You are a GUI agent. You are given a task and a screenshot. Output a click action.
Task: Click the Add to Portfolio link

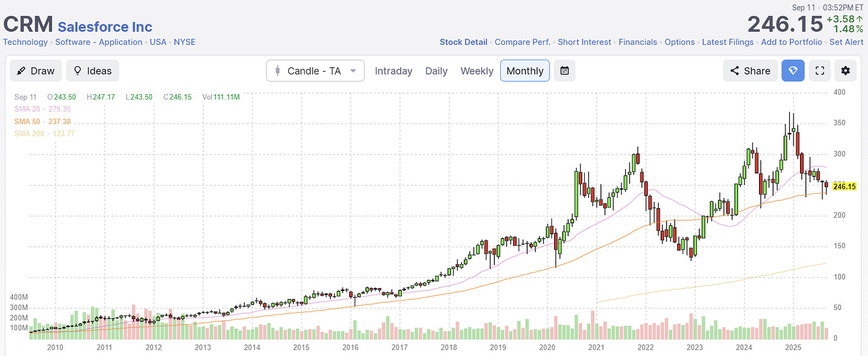pyautogui.click(x=792, y=42)
